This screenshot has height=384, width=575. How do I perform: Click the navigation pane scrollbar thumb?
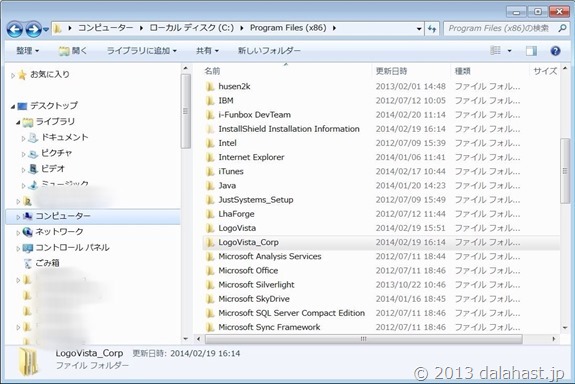[186, 111]
